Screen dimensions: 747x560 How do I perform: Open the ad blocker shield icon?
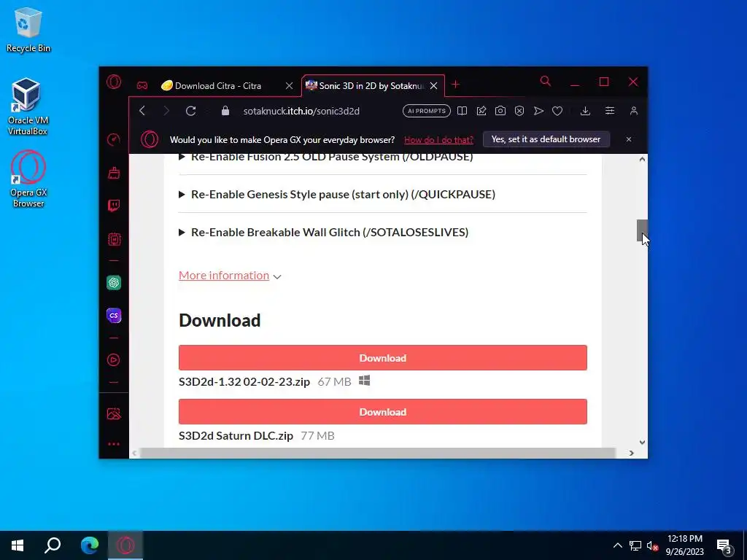click(x=519, y=111)
